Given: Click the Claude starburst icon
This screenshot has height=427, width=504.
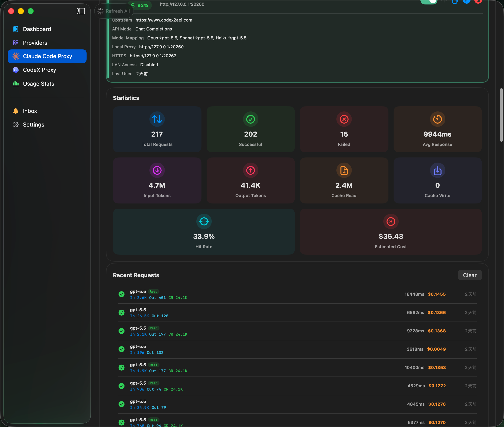Looking at the screenshot, I should (x=16, y=56).
